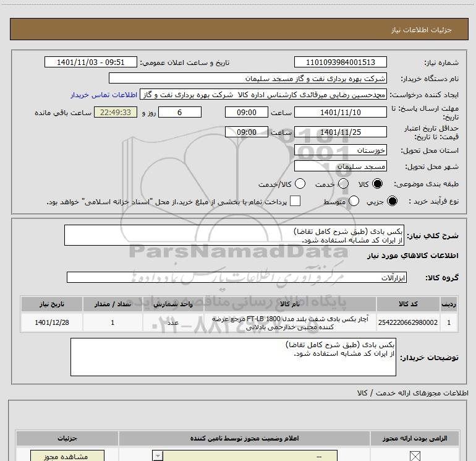This screenshot has width=476, height=461.
Task: Select the جزیی purchase type radio
Action: pos(392,202)
